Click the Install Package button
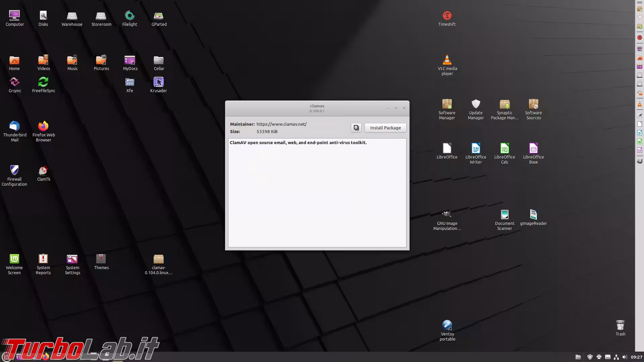The width and height of the screenshot is (644, 362). click(x=385, y=128)
